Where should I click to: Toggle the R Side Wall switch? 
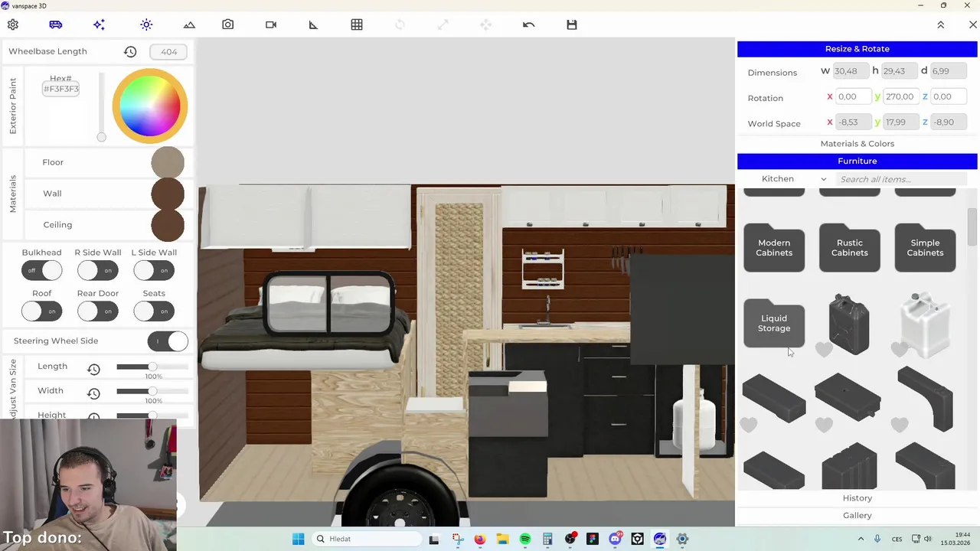[97, 270]
